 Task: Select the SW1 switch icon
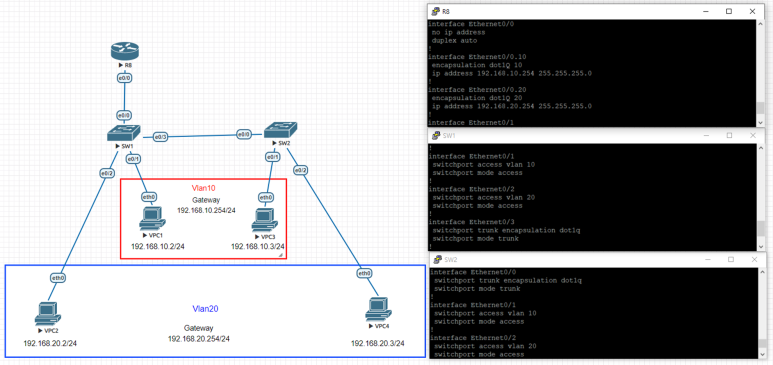(123, 132)
